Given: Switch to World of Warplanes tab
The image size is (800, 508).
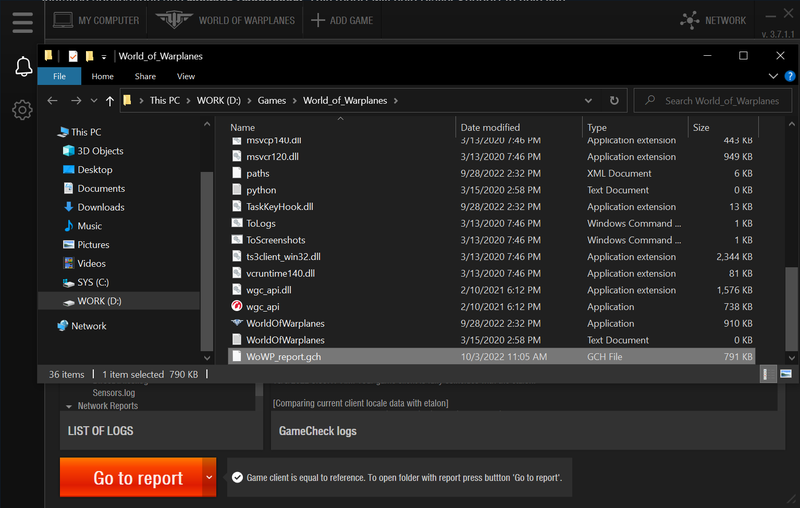Looking at the screenshot, I should coord(226,20).
